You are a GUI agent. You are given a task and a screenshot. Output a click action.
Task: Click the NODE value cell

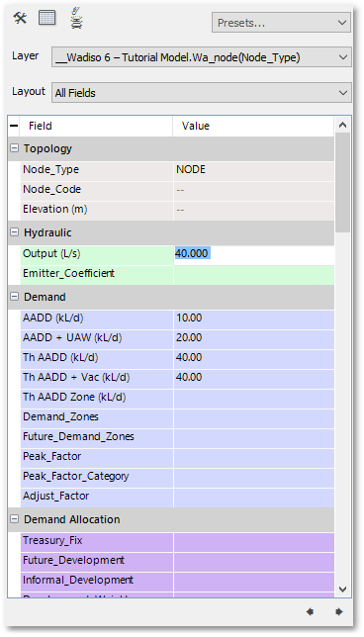coord(254,170)
